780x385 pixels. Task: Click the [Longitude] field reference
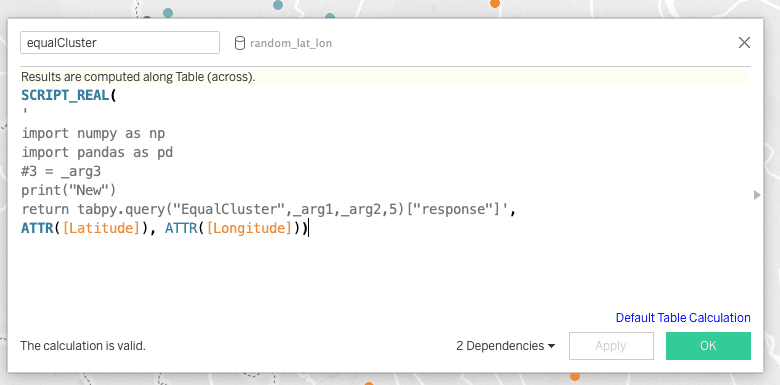249,229
